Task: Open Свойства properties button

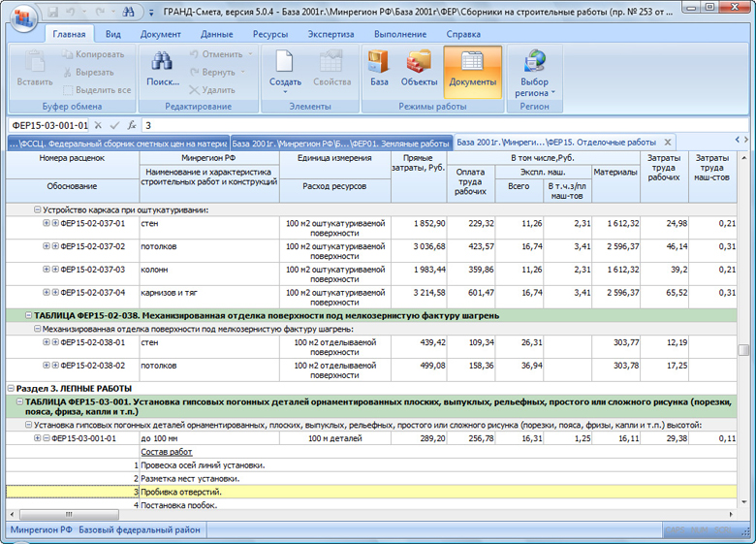Action: coord(331,69)
